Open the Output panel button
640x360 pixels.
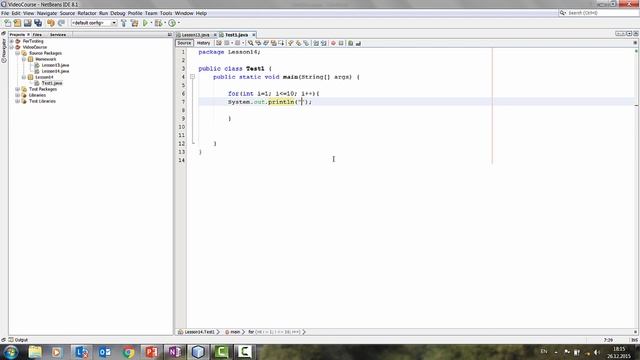point(18,340)
